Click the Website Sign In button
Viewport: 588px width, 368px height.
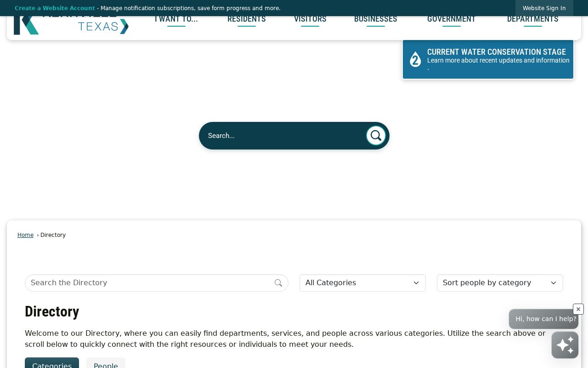(544, 8)
